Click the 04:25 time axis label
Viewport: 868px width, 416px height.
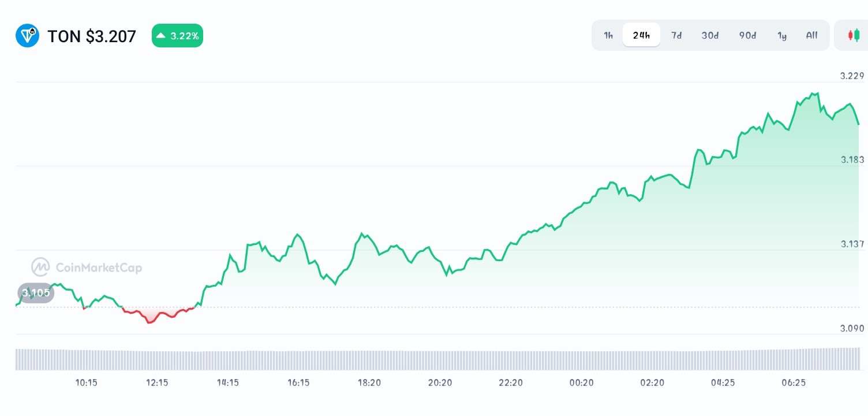(723, 382)
